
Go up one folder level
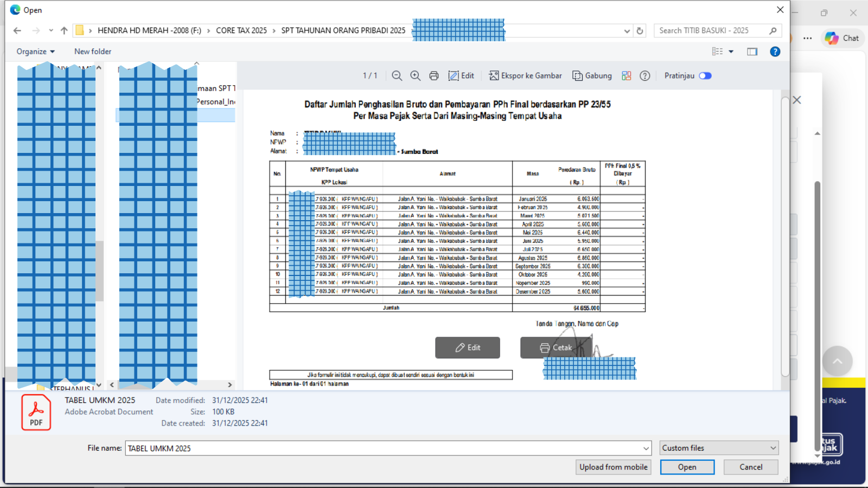pyautogui.click(x=64, y=31)
